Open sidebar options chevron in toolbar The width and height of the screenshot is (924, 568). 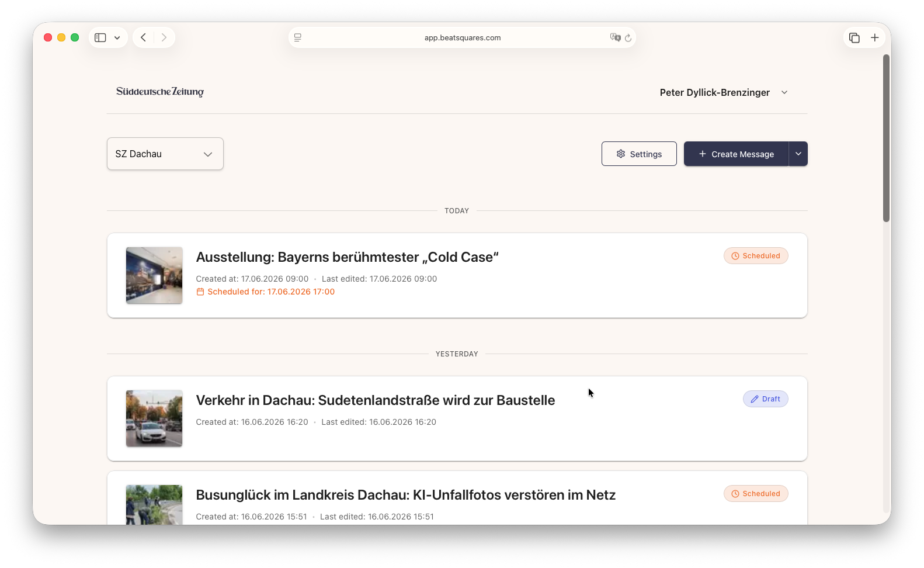(x=117, y=38)
